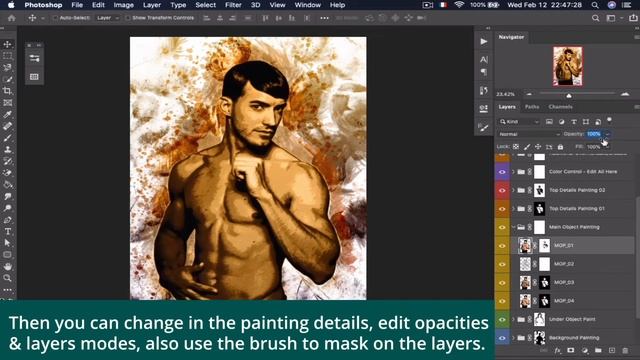The height and width of the screenshot is (360, 640).
Task: Click the Navigator zoom out button
Action: coord(529,94)
